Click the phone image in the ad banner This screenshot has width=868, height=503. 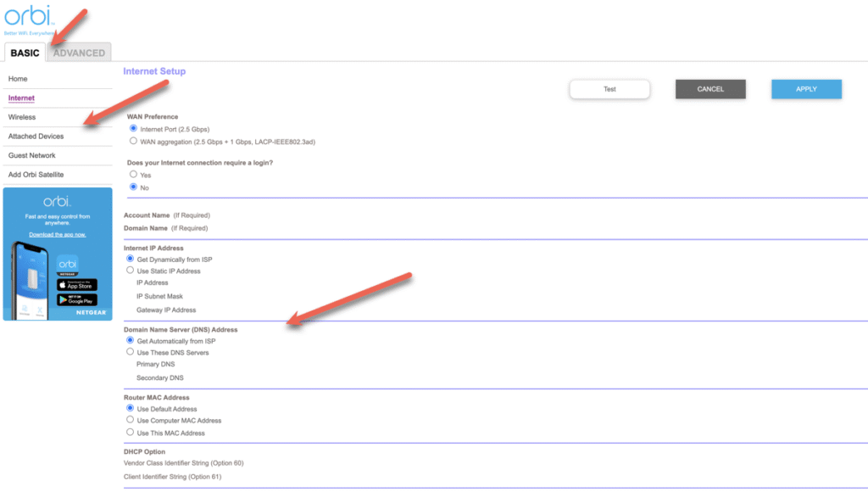(33, 280)
